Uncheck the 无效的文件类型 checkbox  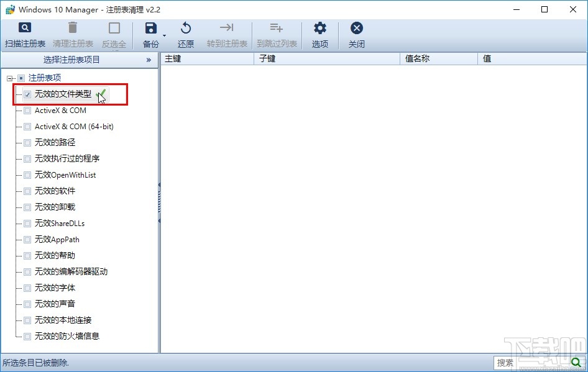coord(27,94)
